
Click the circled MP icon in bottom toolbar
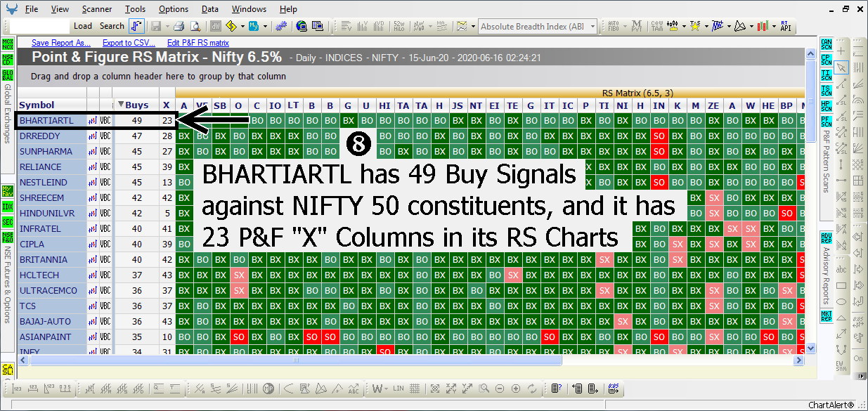tap(268, 387)
